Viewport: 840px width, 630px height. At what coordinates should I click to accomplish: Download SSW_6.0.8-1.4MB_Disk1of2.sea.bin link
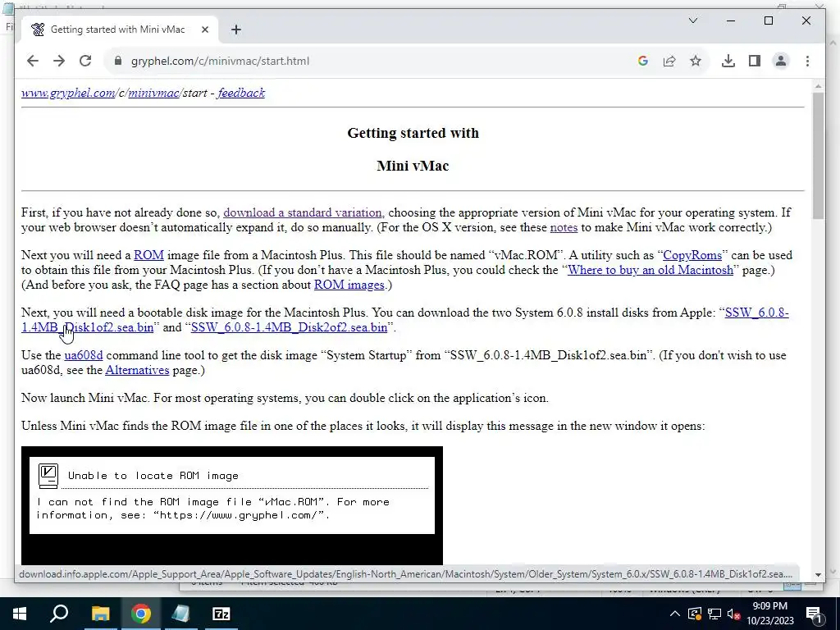[x=87, y=327]
